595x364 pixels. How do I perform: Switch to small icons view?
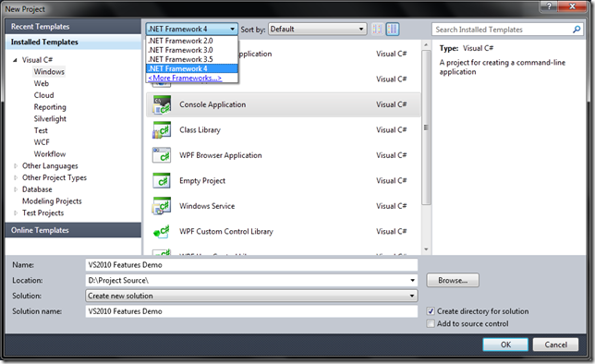click(378, 30)
